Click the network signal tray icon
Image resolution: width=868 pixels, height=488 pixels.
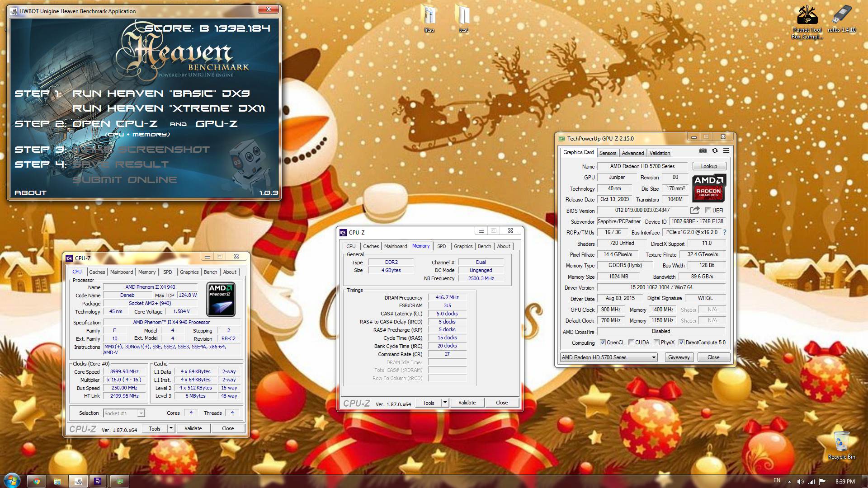811,481
